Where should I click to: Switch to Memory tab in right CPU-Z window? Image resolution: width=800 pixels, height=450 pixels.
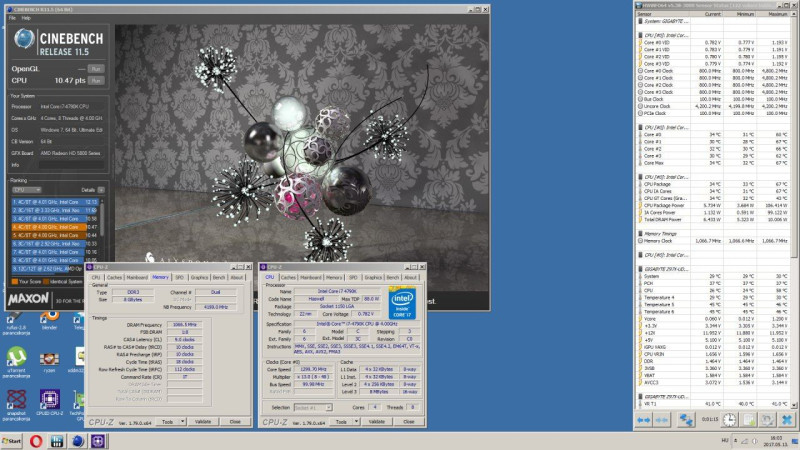(334, 278)
